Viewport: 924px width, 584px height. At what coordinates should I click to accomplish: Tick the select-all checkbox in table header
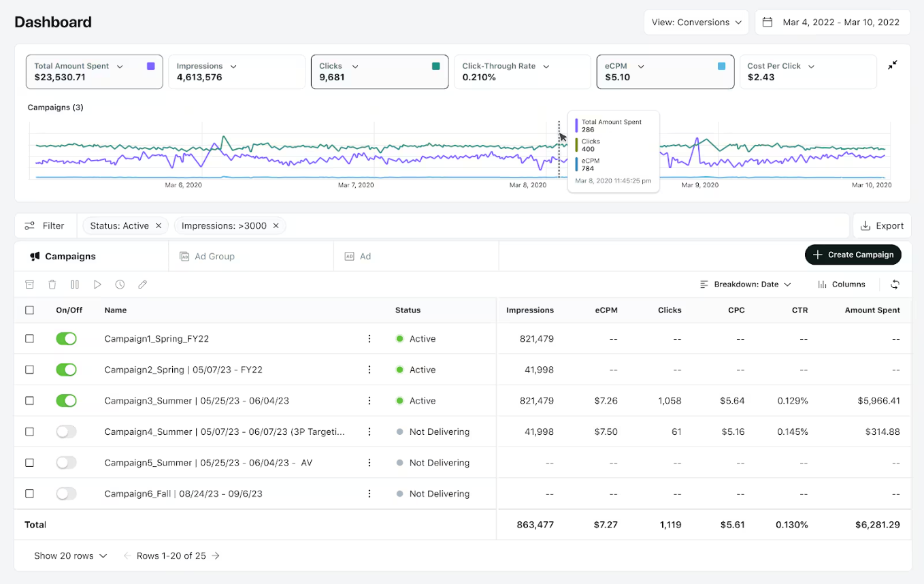coord(29,310)
